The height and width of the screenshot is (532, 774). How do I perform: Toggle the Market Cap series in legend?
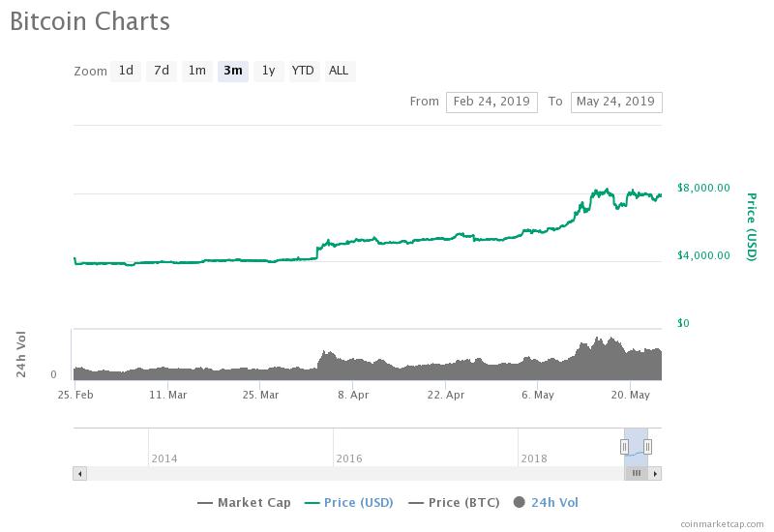click(244, 502)
